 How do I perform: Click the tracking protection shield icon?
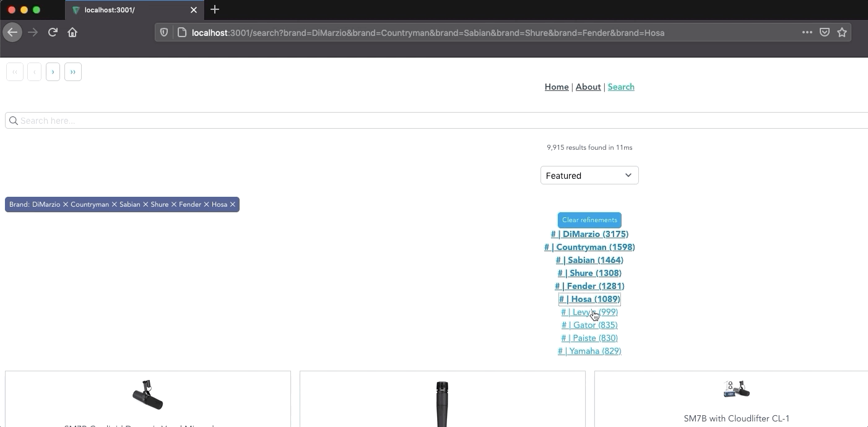tap(164, 32)
